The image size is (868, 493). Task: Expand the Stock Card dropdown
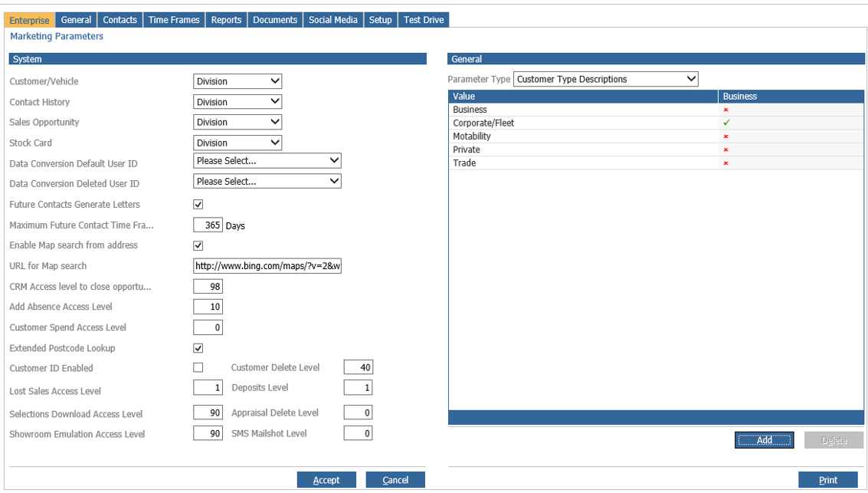tap(237, 143)
